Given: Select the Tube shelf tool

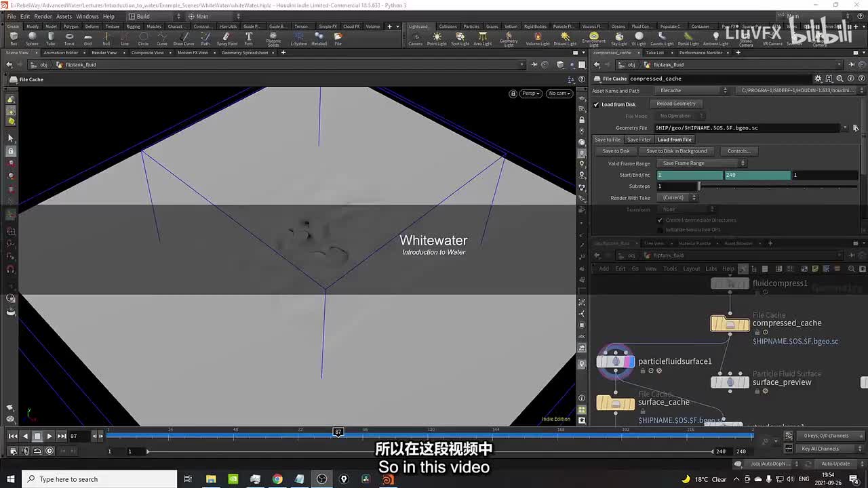Looking at the screenshot, I should click(x=51, y=39).
